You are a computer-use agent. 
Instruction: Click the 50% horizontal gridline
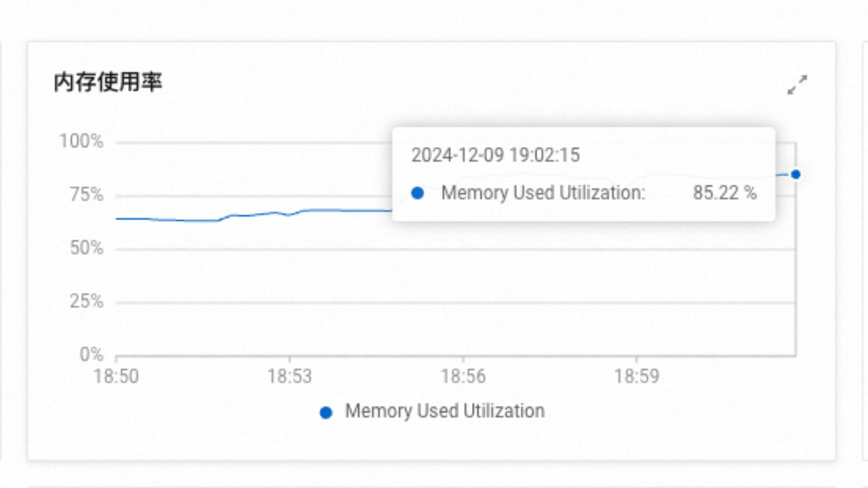[x=456, y=249]
